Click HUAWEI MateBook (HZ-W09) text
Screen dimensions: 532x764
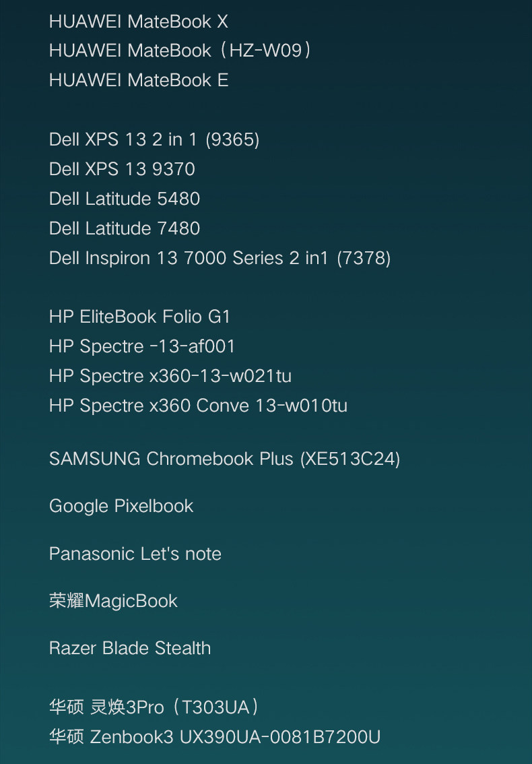coord(180,51)
